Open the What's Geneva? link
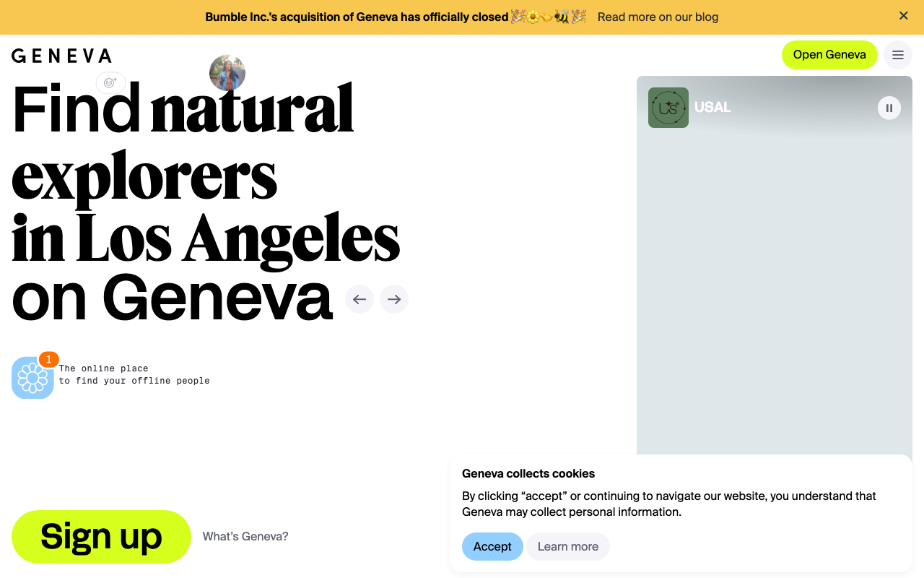The width and height of the screenshot is (924, 578). tap(245, 537)
